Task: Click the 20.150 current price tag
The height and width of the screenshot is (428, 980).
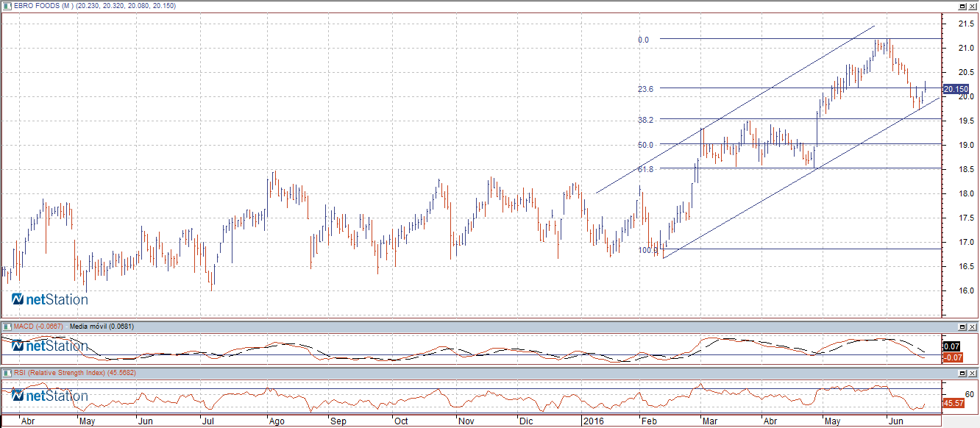Action: click(955, 89)
